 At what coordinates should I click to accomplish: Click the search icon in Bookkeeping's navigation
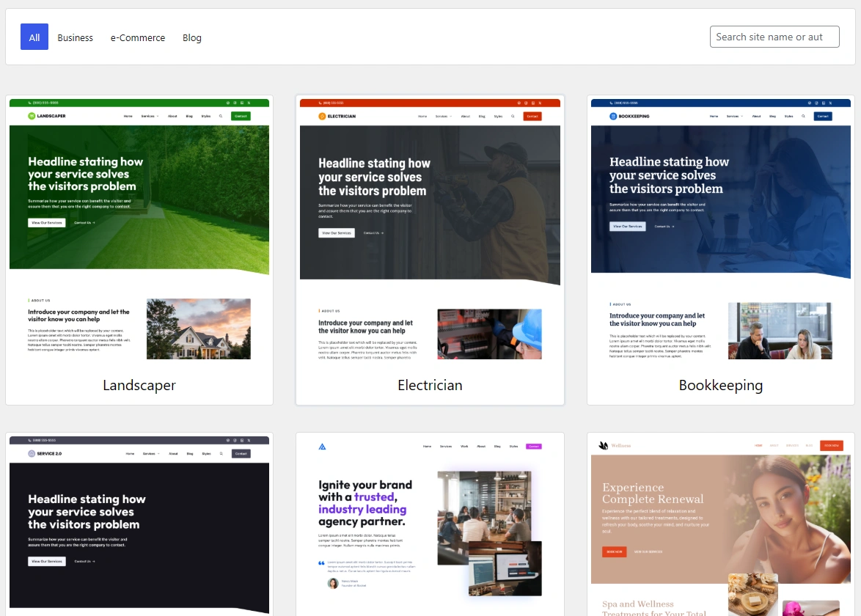click(x=802, y=116)
